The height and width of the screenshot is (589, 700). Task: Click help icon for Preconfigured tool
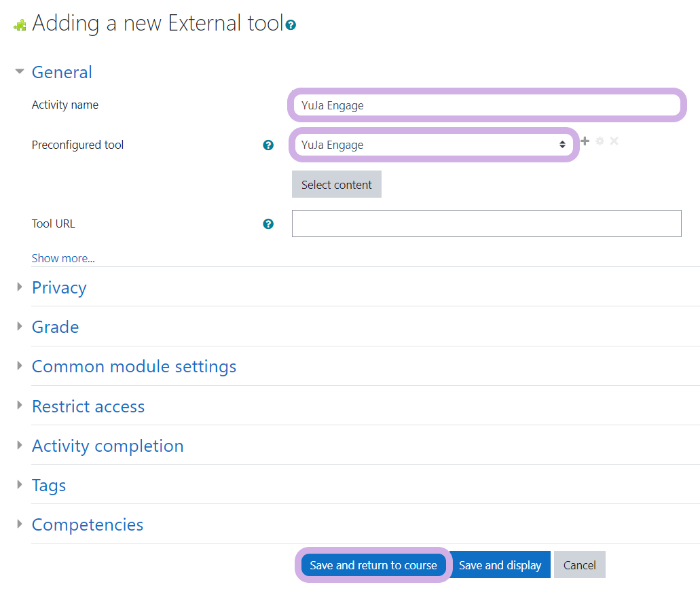pos(268,145)
